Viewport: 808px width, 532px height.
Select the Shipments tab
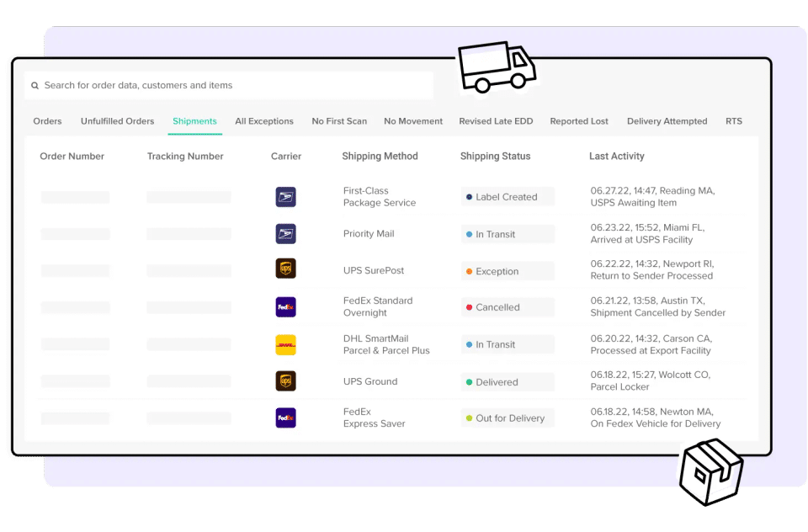[194, 121]
